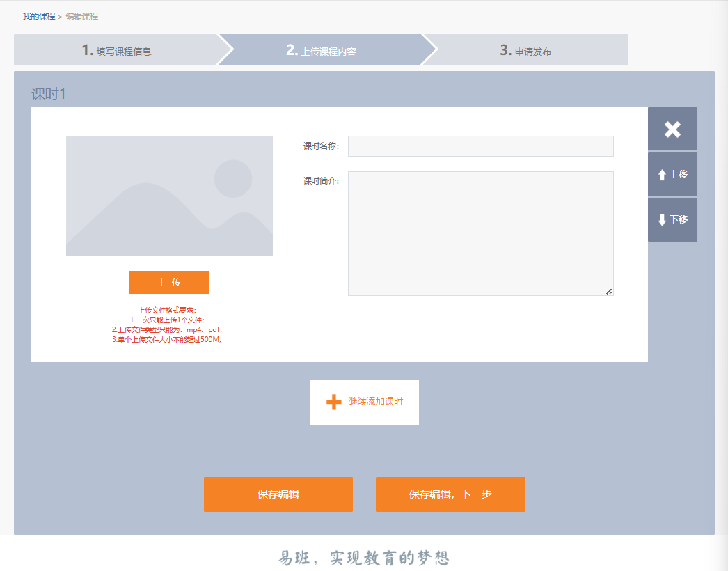Click the down arrow icon on 下移
This screenshot has width=728, height=571.
click(x=662, y=220)
